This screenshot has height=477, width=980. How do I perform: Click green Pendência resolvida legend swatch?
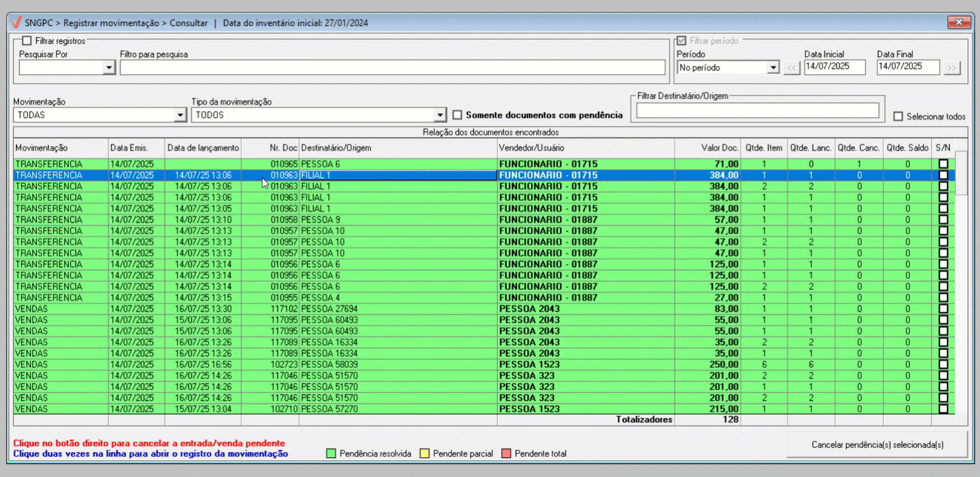[332, 454]
